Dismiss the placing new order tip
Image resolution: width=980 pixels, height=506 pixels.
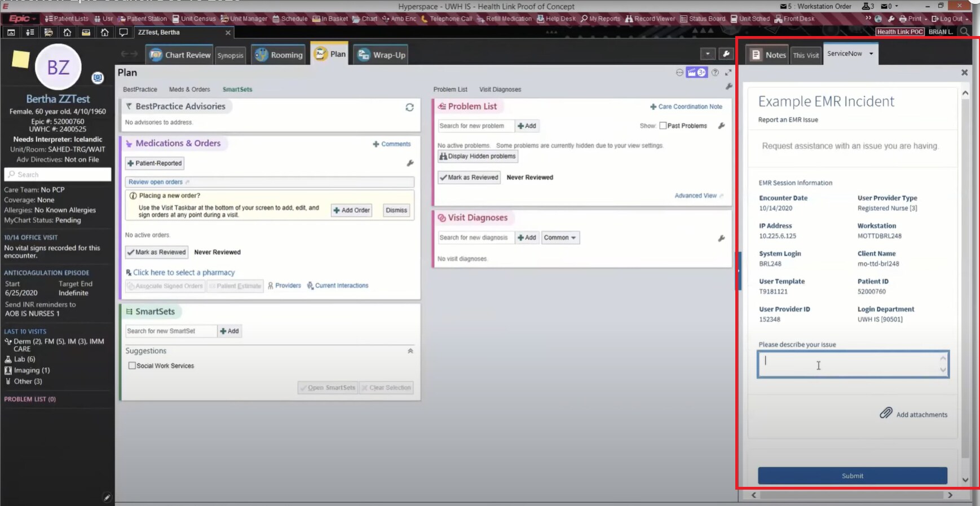[x=396, y=210]
